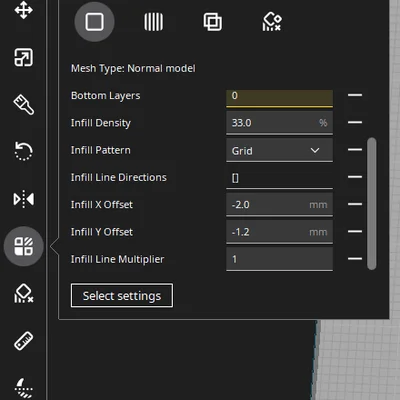The image size is (400, 400).
Task: Remove the Infill Density setting
Action: (x=355, y=122)
